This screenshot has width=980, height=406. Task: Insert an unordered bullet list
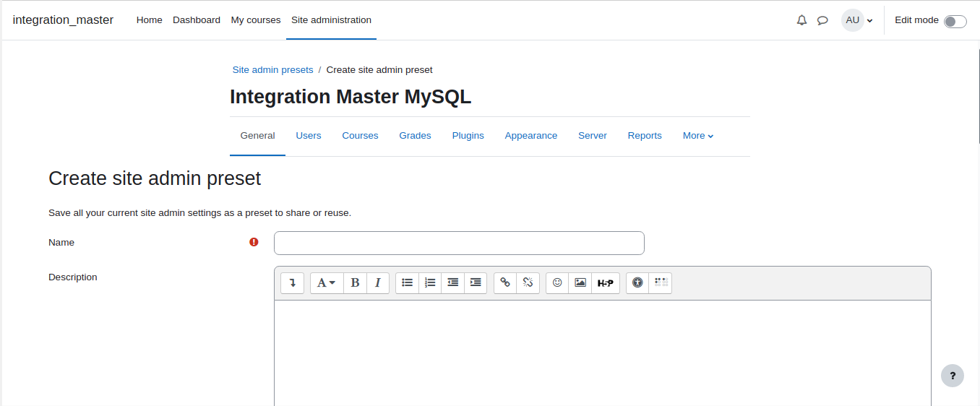407,283
